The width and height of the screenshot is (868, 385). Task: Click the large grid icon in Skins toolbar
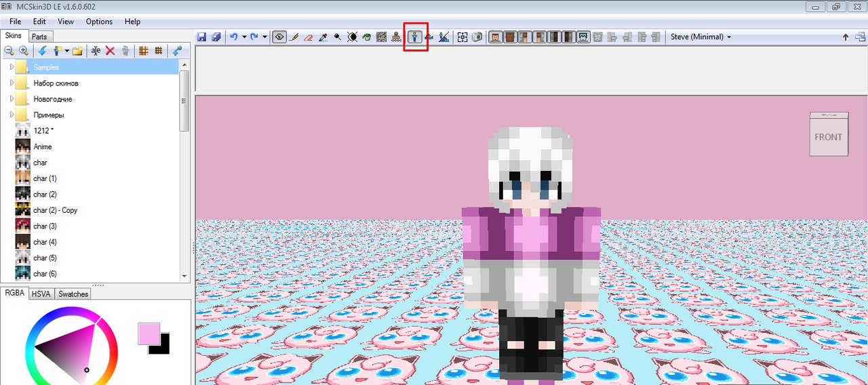tap(143, 51)
